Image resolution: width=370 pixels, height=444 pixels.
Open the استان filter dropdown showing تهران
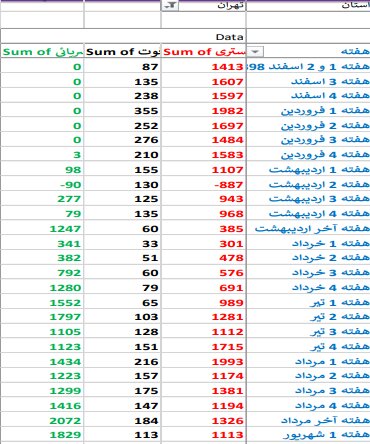[x=170, y=6]
